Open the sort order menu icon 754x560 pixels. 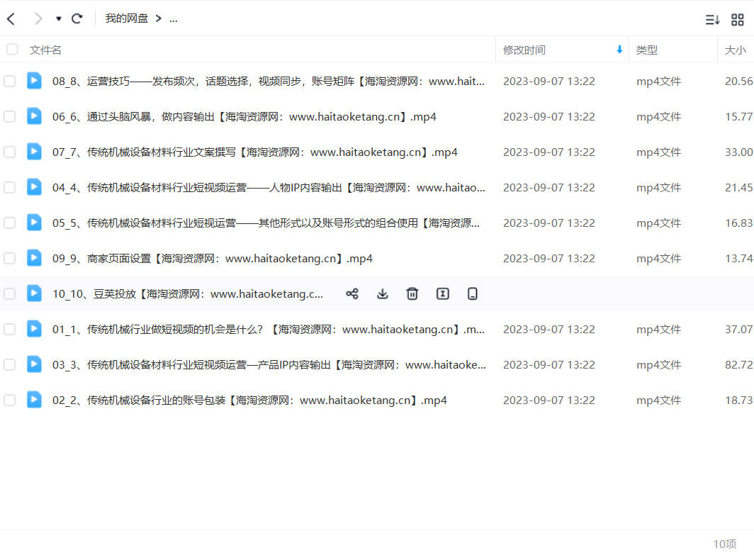[712, 20]
